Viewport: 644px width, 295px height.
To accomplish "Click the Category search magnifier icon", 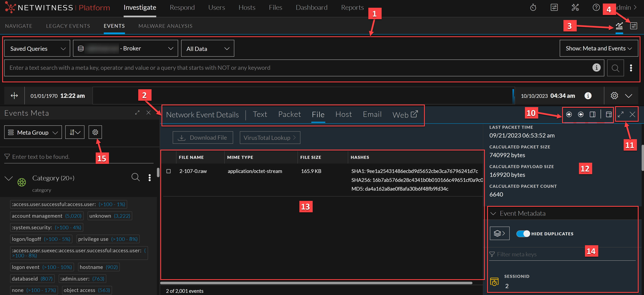I will (x=136, y=177).
